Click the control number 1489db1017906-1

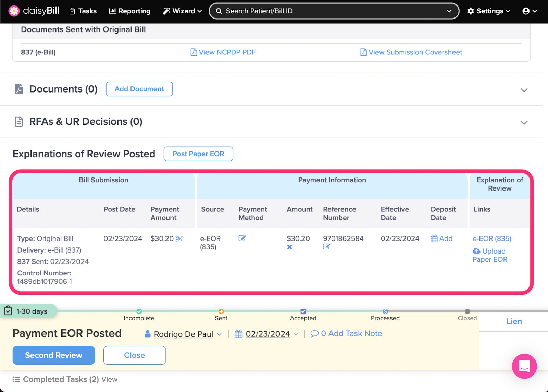pos(45,281)
